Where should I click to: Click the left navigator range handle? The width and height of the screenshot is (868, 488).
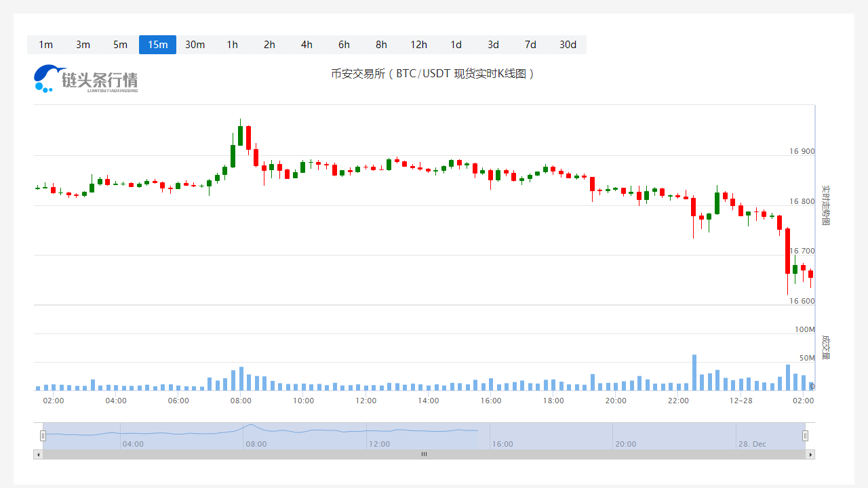click(43, 436)
